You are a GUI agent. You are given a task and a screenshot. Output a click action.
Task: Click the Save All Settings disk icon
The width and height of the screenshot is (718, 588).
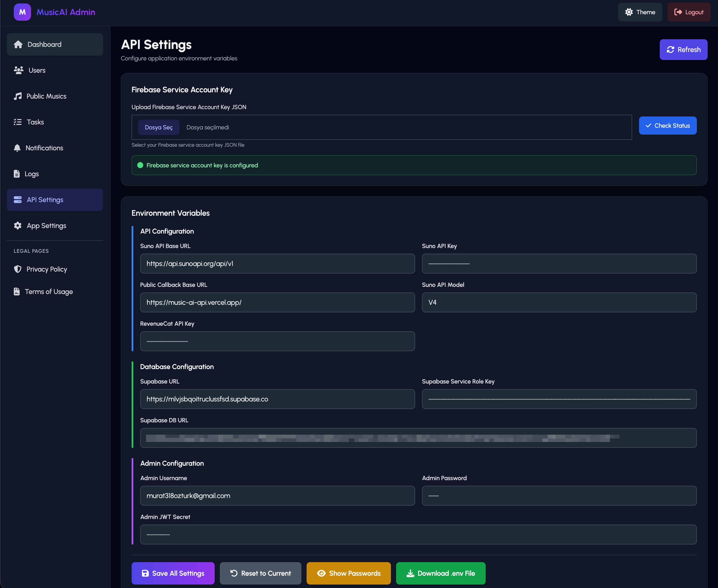pos(145,573)
